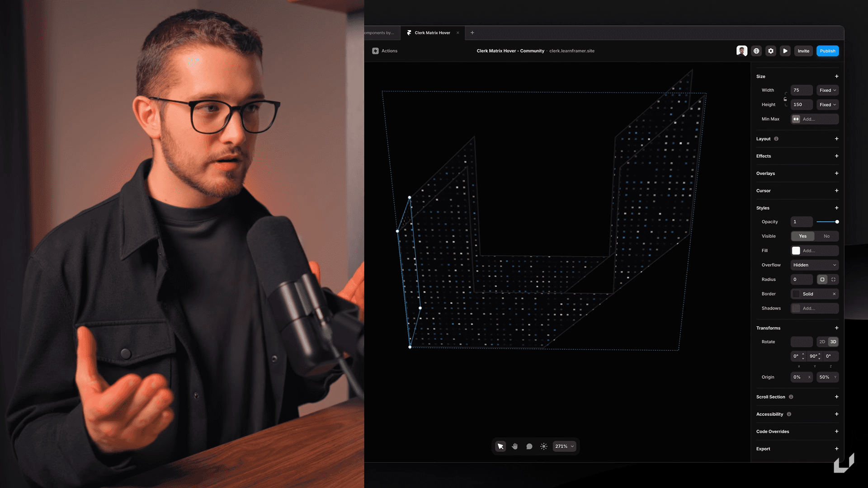Add Layout with plus icon
The width and height of the screenshot is (868, 488).
click(x=836, y=139)
